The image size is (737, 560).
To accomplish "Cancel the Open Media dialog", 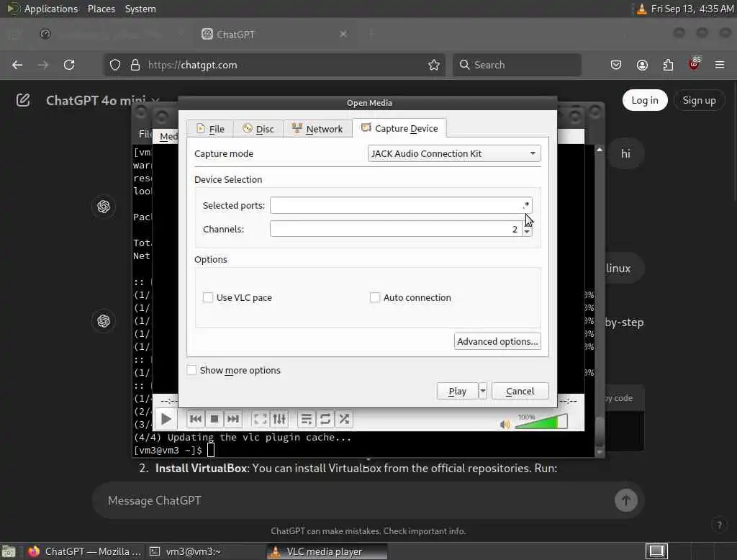I will pos(520,391).
